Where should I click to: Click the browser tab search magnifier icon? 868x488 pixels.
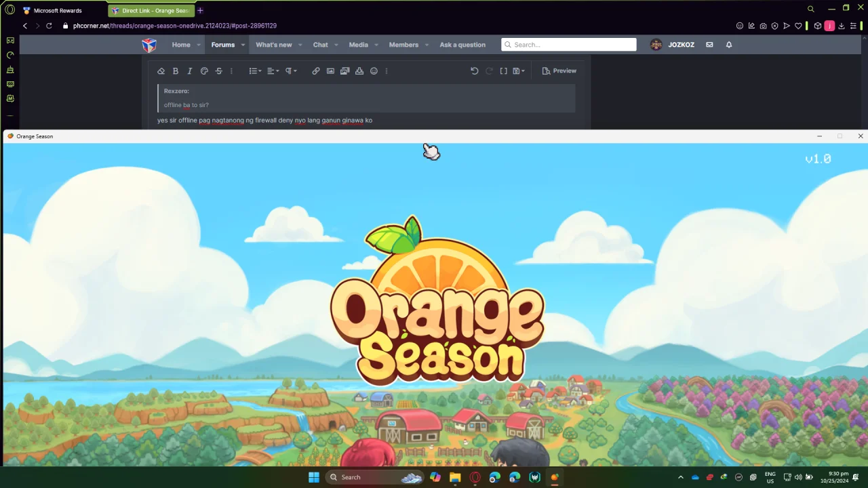(810, 9)
